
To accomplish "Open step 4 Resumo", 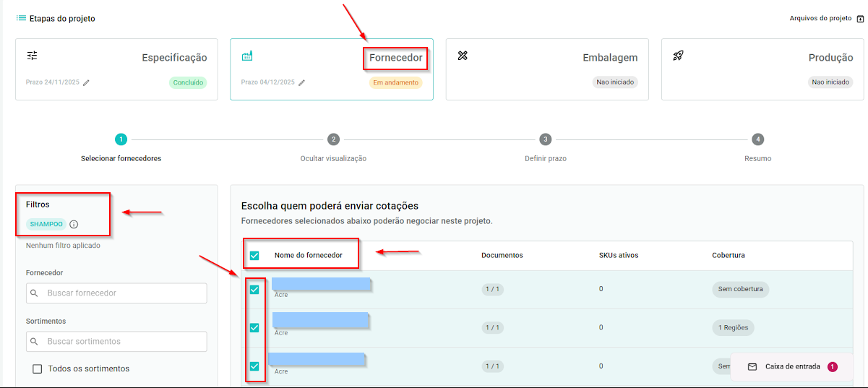I will 757,139.
